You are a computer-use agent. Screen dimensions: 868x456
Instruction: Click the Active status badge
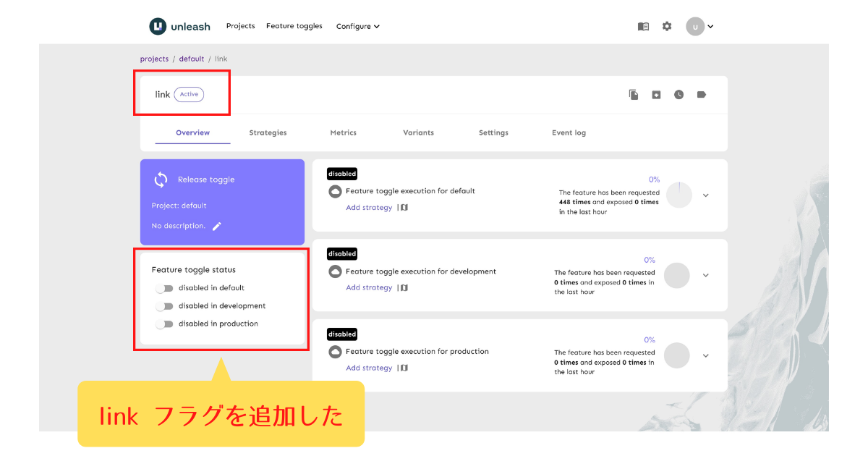click(x=189, y=95)
